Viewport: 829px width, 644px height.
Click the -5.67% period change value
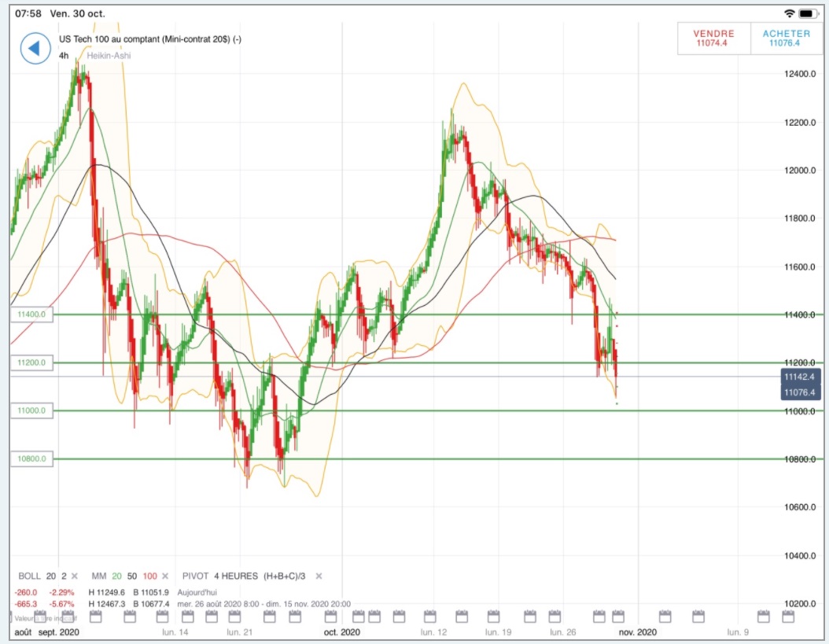click(x=62, y=604)
